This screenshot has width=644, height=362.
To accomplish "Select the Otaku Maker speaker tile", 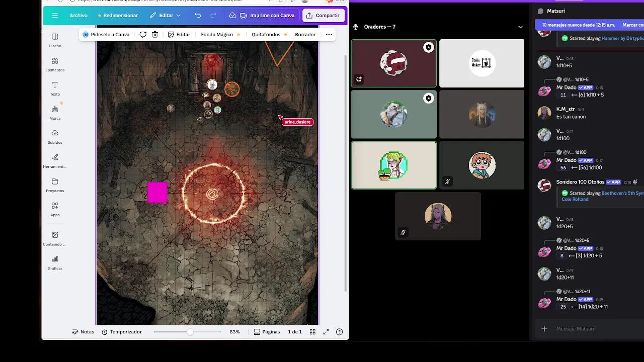I will [481, 63].
